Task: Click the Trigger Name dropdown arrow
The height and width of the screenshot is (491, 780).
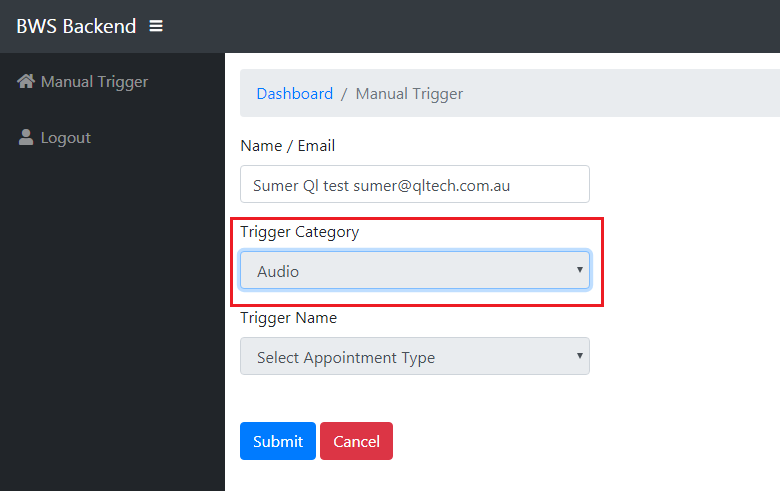Action: [579, 356]
